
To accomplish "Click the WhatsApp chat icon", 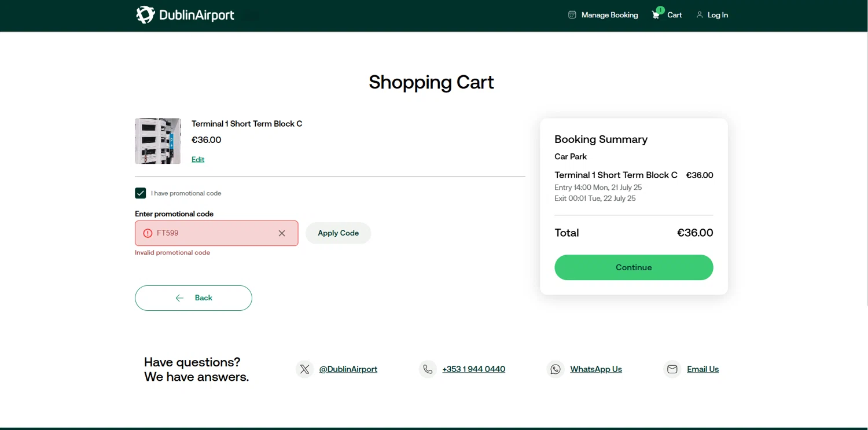I will click(556, 369).
